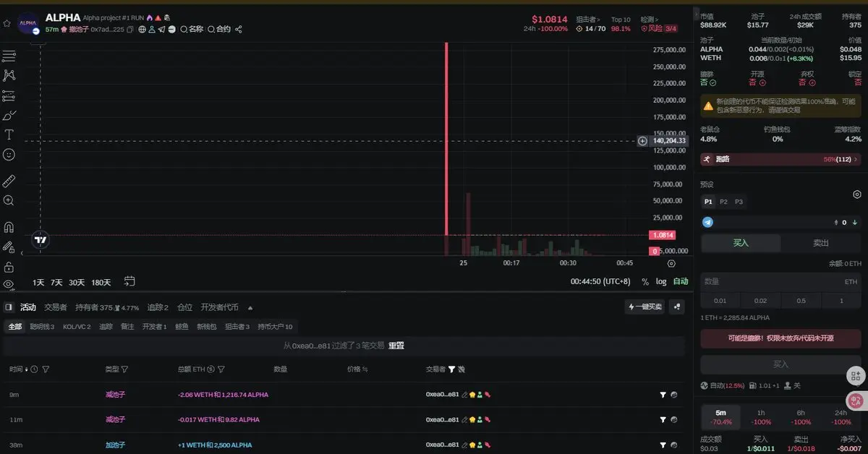Image resolution: width=868 pixels, height=454 pixels.
Task: Click the TradingView logo on chart
Action: tap(41, 240)
